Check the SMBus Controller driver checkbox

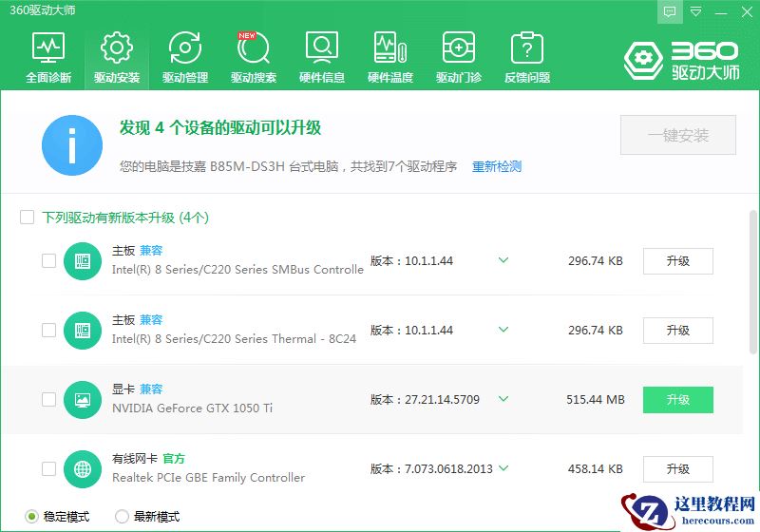point(49,260)
